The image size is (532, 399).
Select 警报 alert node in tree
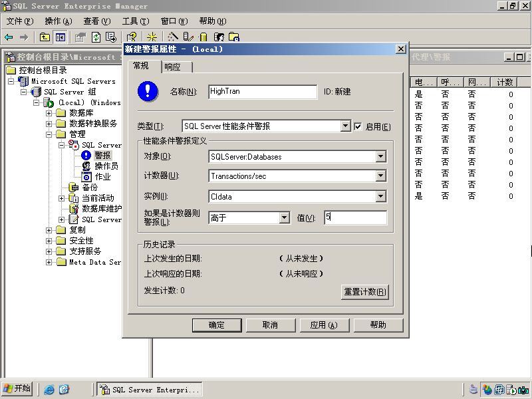click(x=102, y=156)
